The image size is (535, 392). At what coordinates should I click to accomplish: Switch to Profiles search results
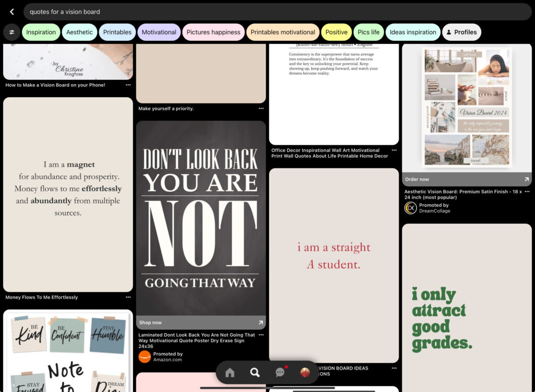[x=462, y=32]
